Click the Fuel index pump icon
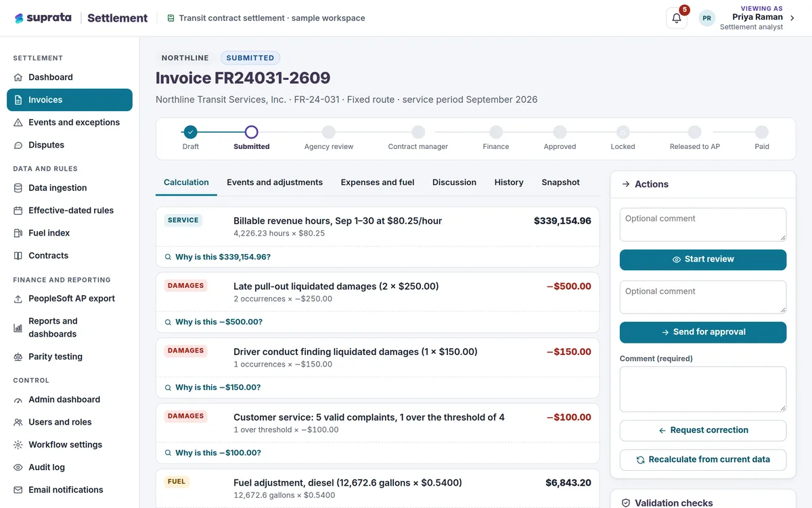This screenshot has width=812, height=508. tap(18, 233)
